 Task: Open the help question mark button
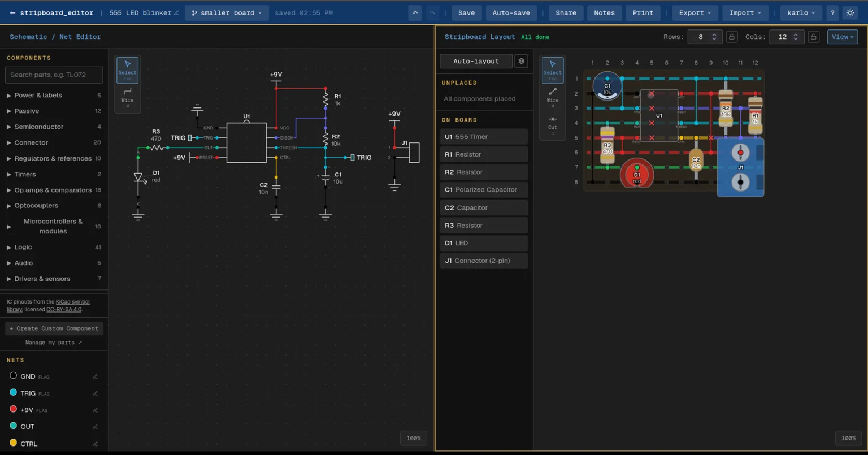pyautogui.click(x=832, y=12)
